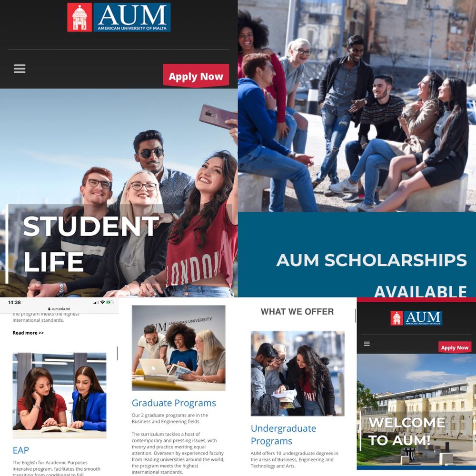This screenshot has height=476, width=476.
Task: Tap the aum.edu.mt address bar
Action: click(59, 309)
